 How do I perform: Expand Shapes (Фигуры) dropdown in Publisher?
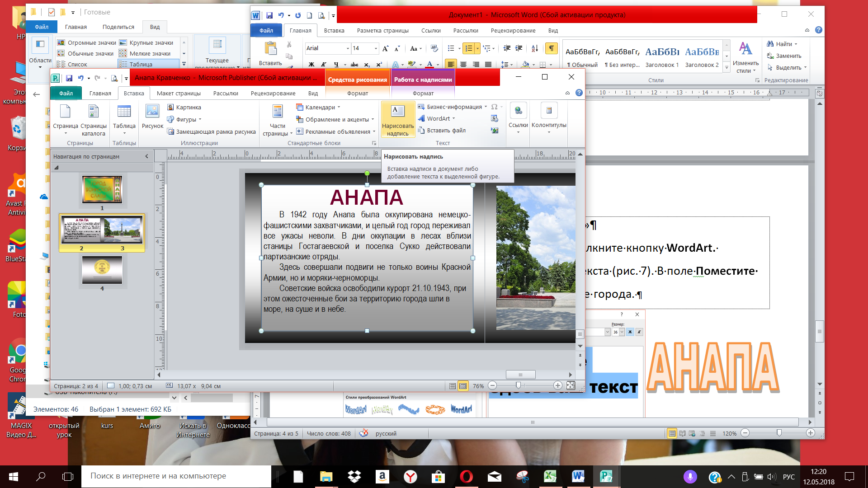(200, 120)
